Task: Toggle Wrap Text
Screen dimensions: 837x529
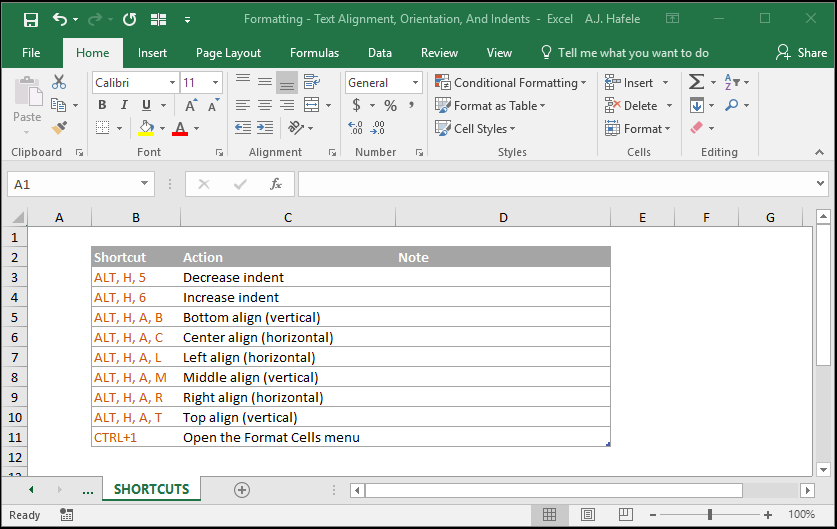Action: pyautogui.click(x=312, y=82)
